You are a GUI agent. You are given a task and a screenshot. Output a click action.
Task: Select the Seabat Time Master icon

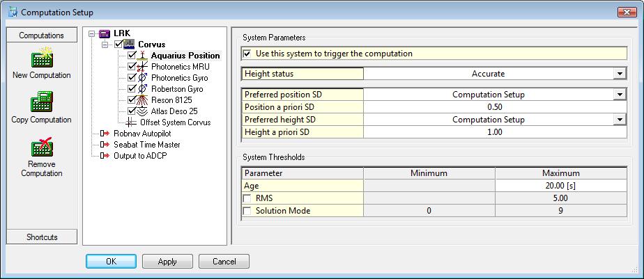coord(105,145)
